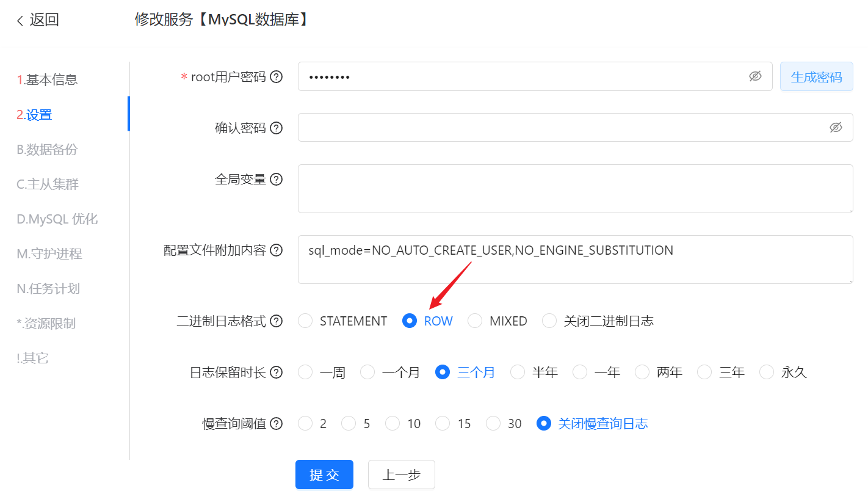Focus the 确认密码 input field
Screen dimensions: 868x502
click(x=576, y=127)
